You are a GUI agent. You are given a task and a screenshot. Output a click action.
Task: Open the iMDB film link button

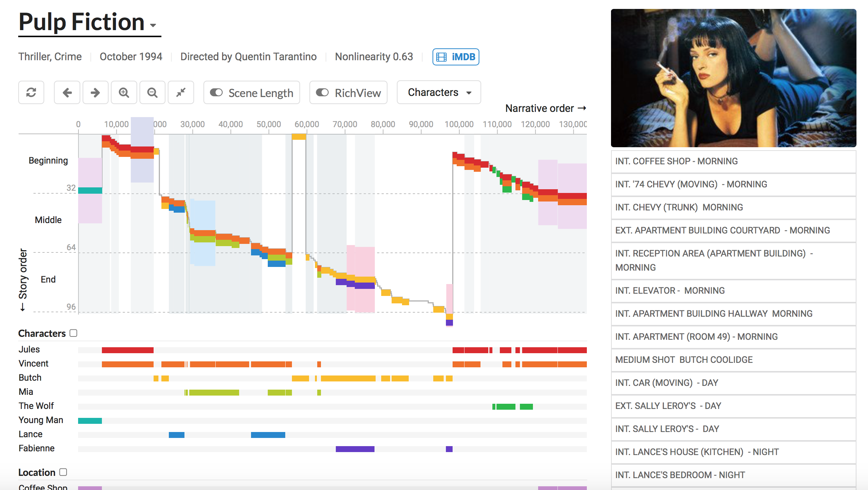[456, 57]
